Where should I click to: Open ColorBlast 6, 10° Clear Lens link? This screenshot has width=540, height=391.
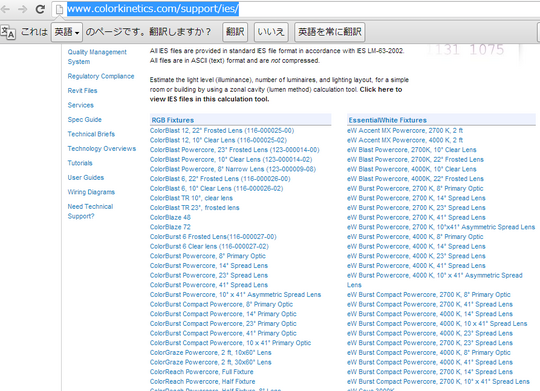coord(216,188)
